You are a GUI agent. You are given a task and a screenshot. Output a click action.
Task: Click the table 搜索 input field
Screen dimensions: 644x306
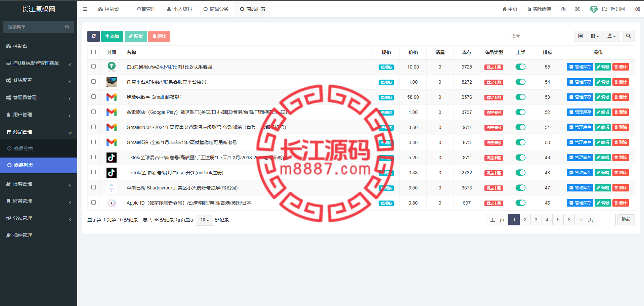pyautogui.click(x=539, y=36)
